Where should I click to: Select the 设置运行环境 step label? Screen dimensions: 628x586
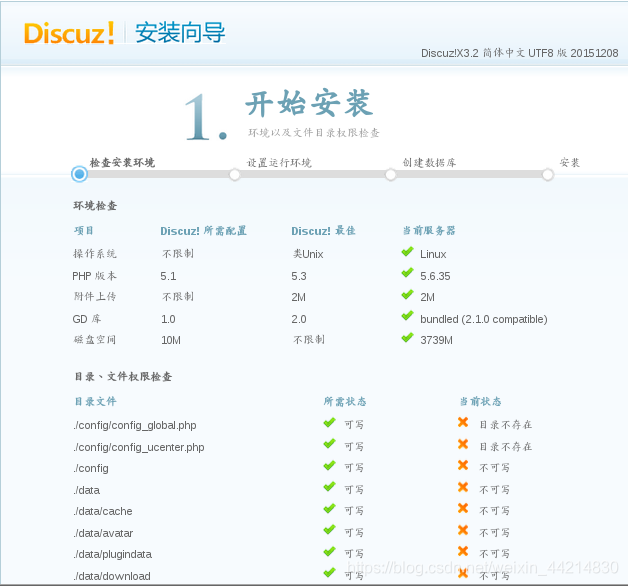[279, 163]
